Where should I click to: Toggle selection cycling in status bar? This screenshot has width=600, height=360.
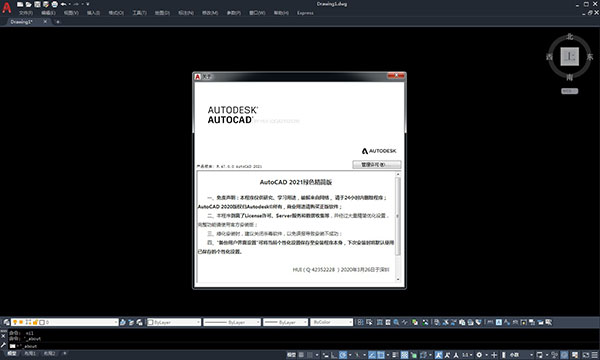(414, 355)
